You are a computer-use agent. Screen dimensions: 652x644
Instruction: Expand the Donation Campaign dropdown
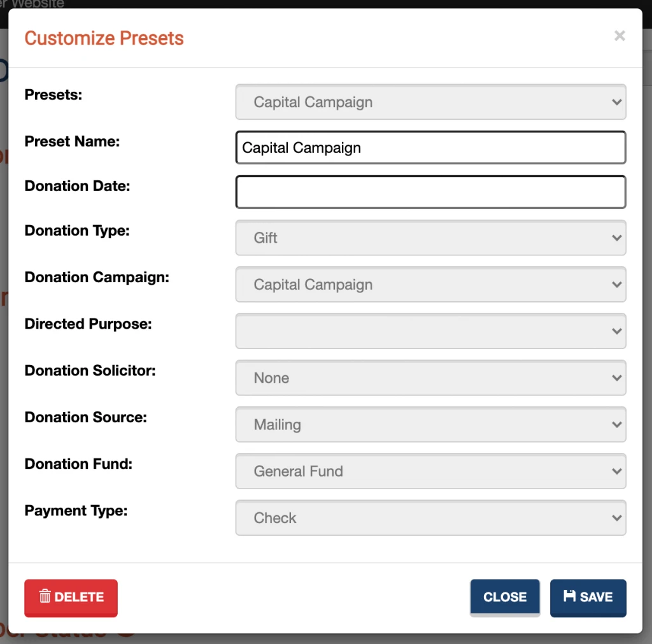pos(430,285)
